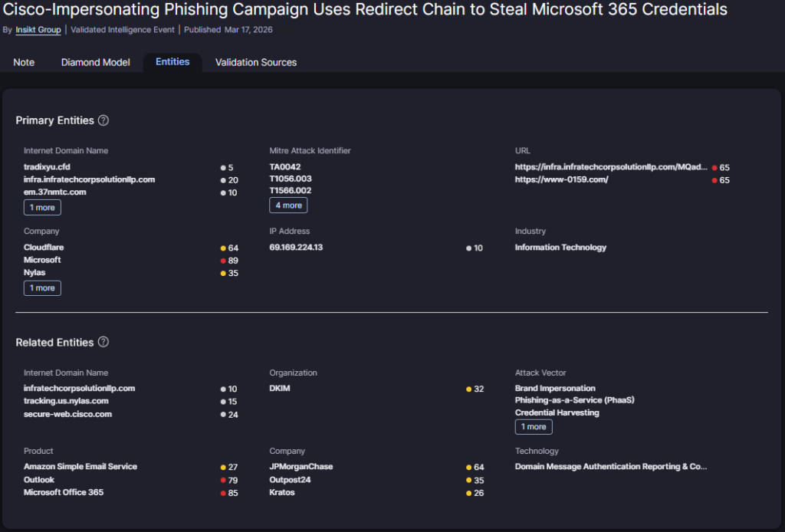Open the Insikt Group author link
The width and height of the screenshot is (785, 532).
coord(38,30)
